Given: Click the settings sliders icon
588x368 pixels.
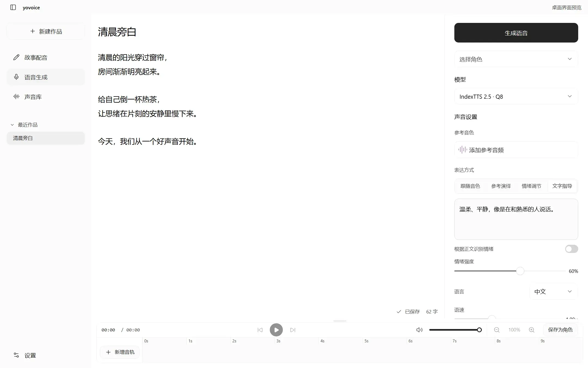Looking at the screenshot, I should [16, 355].
